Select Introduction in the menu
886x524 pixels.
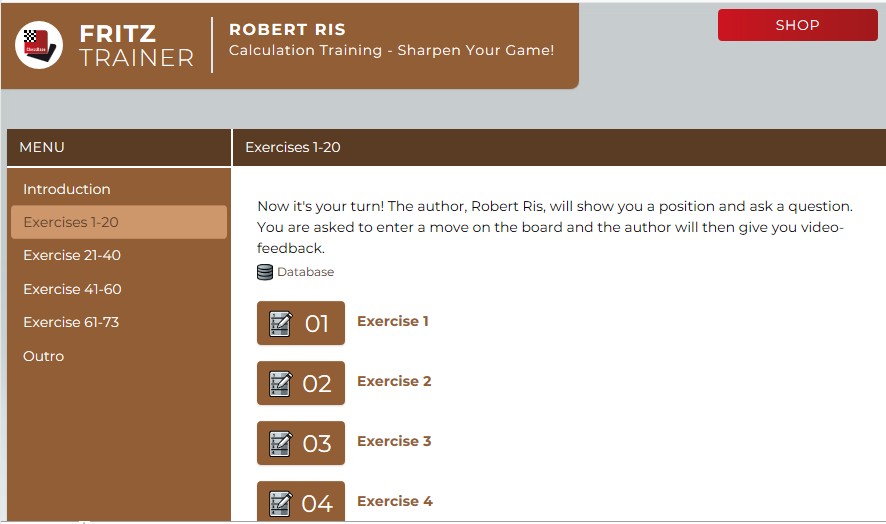click(x=67, y=189)
